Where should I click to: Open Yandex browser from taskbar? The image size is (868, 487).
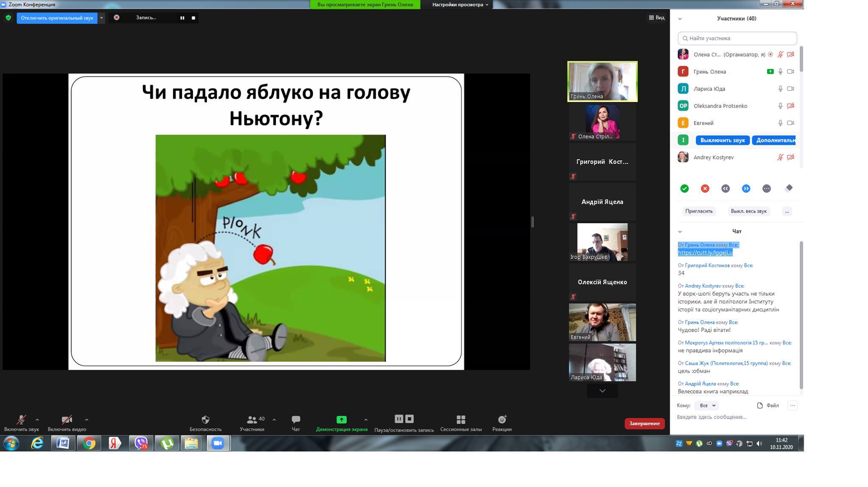[x=115, y=444]
